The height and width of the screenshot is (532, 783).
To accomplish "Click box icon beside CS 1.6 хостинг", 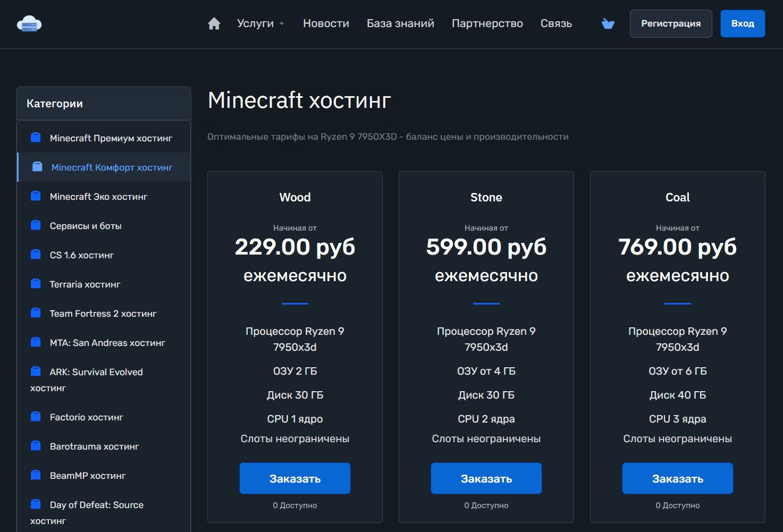I will click(36, 255).
